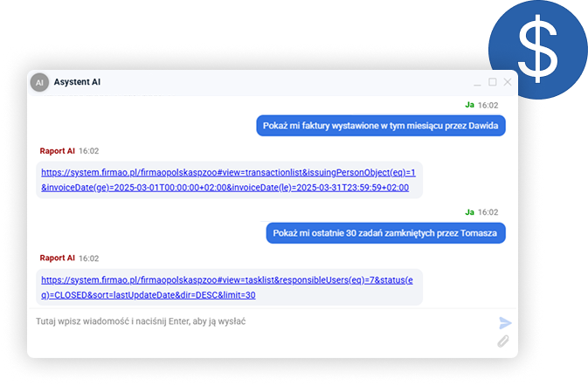This screenshot has height=386, width=588.
Task: Click the Ja label above the Tomasz message
Action: (469, 212)
